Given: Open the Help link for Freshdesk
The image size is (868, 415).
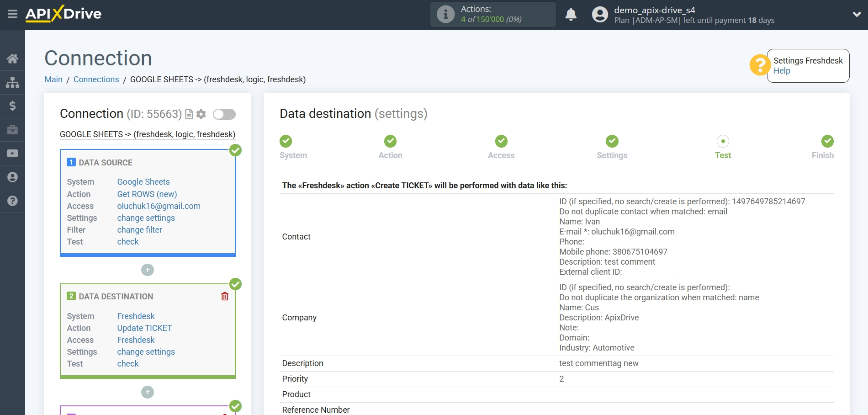Looking at the screenshot, I should 782,71.
